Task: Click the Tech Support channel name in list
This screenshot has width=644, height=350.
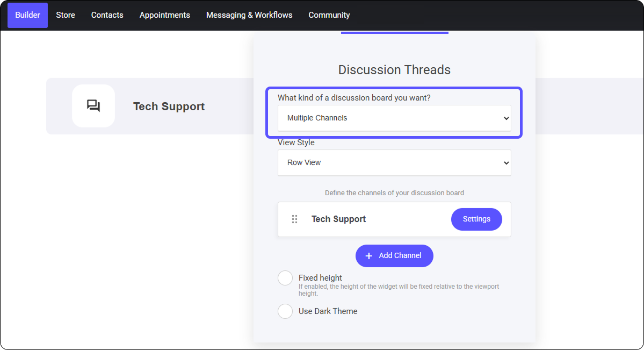Action: [x=338, y=219]
